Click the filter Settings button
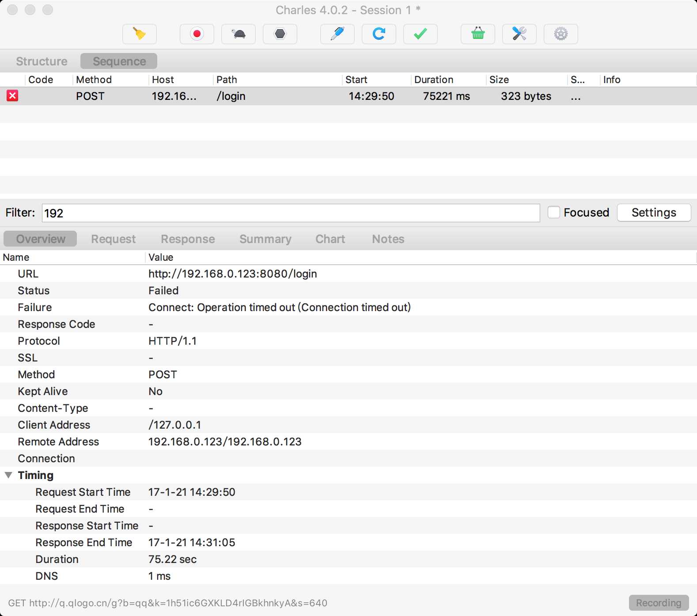Screen dimensions: 697x616 coord(654,213)
